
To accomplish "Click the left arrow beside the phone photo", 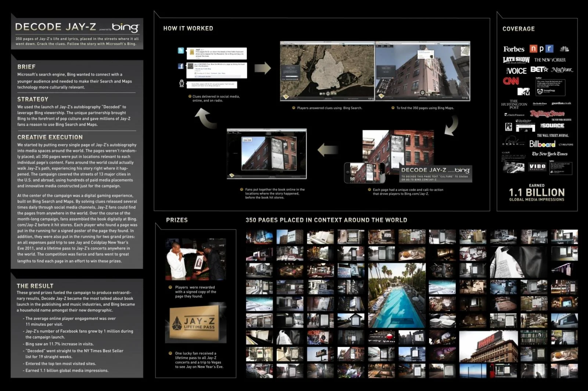I will (x=327, y=150).
